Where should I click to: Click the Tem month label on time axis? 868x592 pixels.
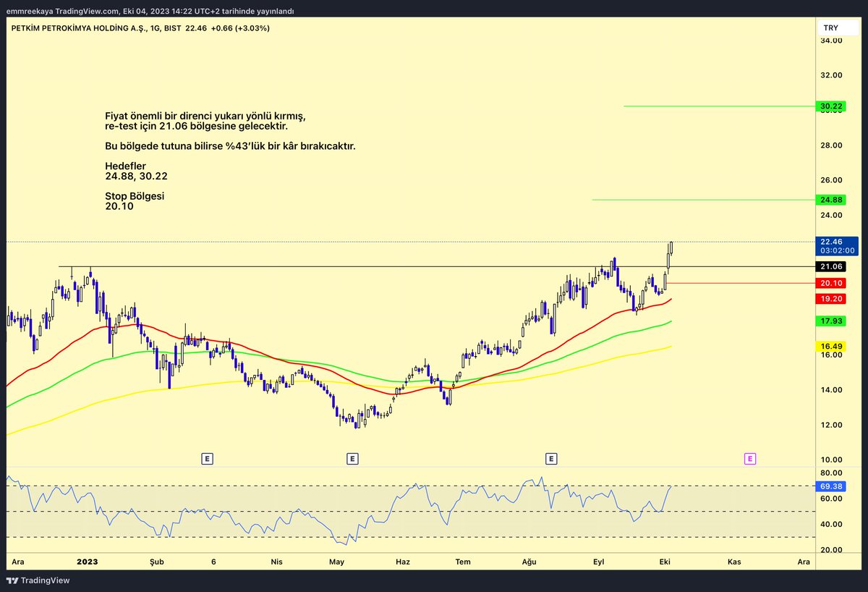tap(464, 562)
